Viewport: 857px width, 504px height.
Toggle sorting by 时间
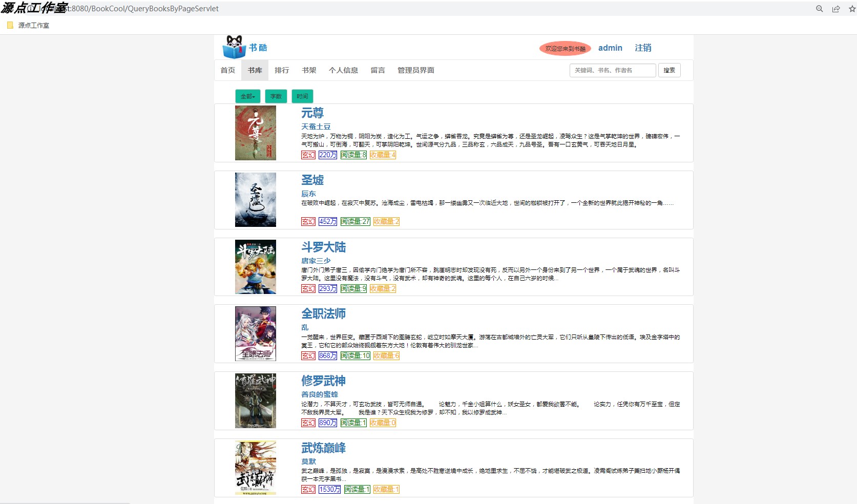coord(302,96)
